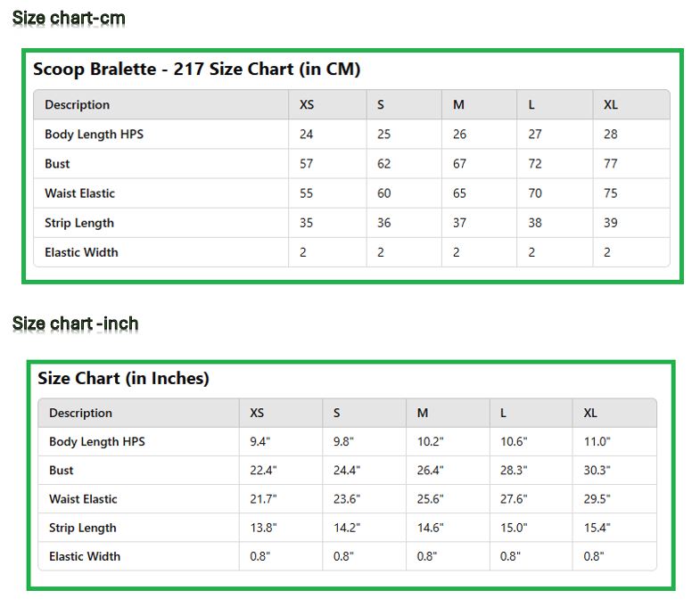Click the 29.5" Waist Elastic cell
Image resolution: width=700 pixels, height=615 pixels.
click(x=597, y=499)
